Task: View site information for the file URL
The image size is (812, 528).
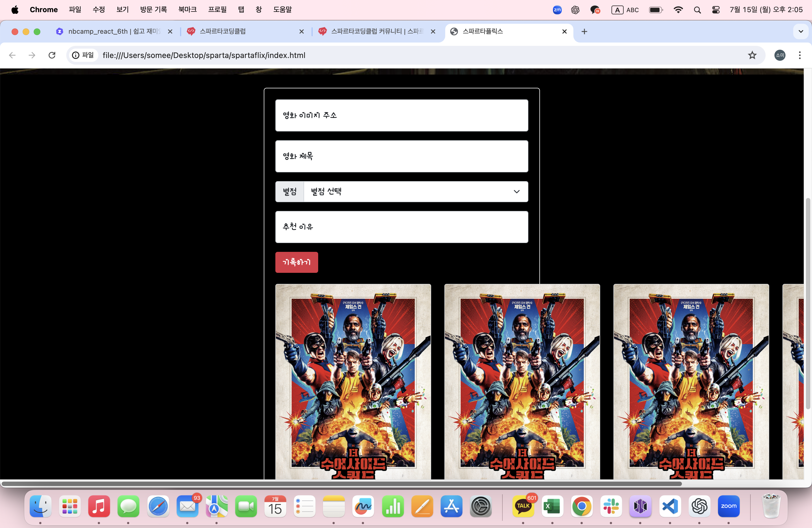Action: coord(83,55)
